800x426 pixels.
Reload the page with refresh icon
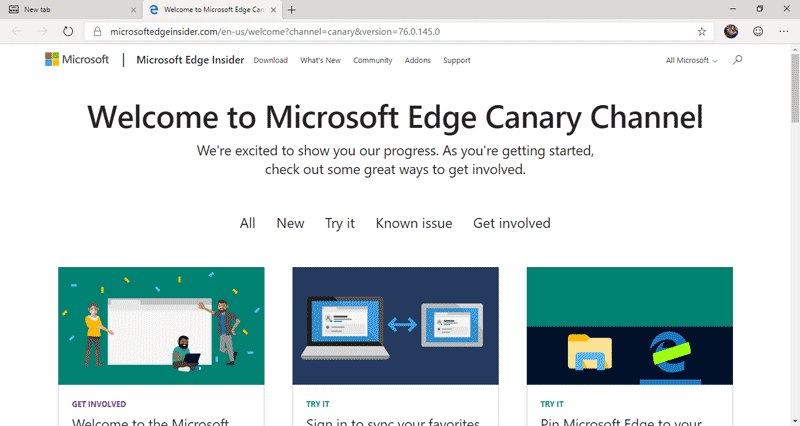tap(68, 32)
